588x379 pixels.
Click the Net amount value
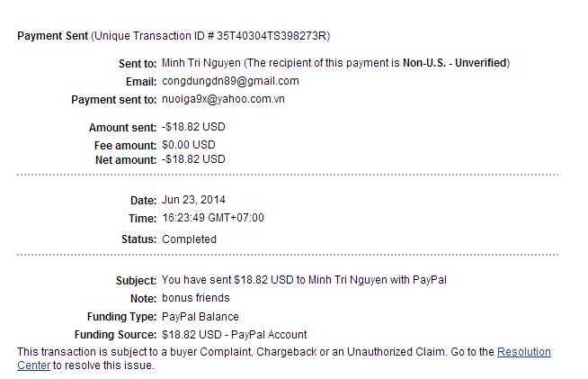[x=193, y=159]
